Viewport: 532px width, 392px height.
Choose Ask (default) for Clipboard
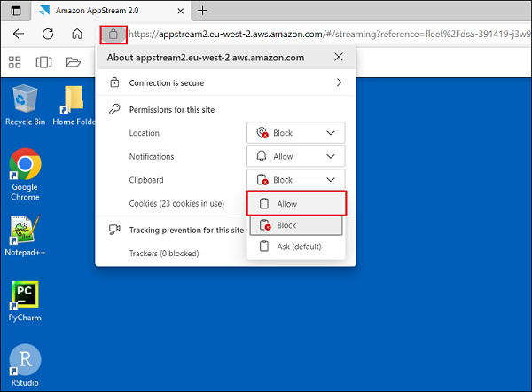(296, 247)
